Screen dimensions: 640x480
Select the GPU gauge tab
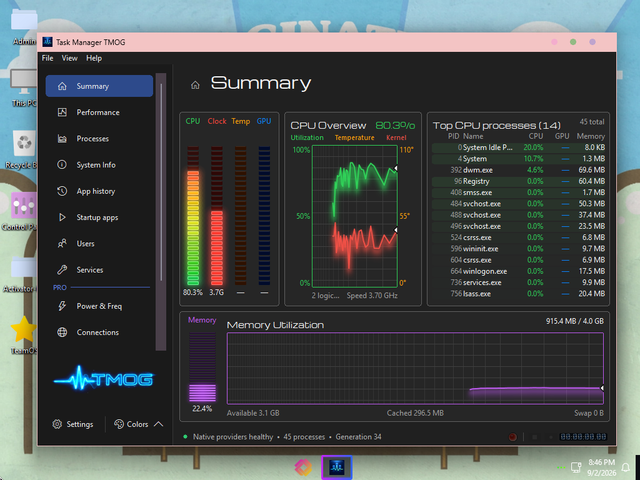click(264, 121)
